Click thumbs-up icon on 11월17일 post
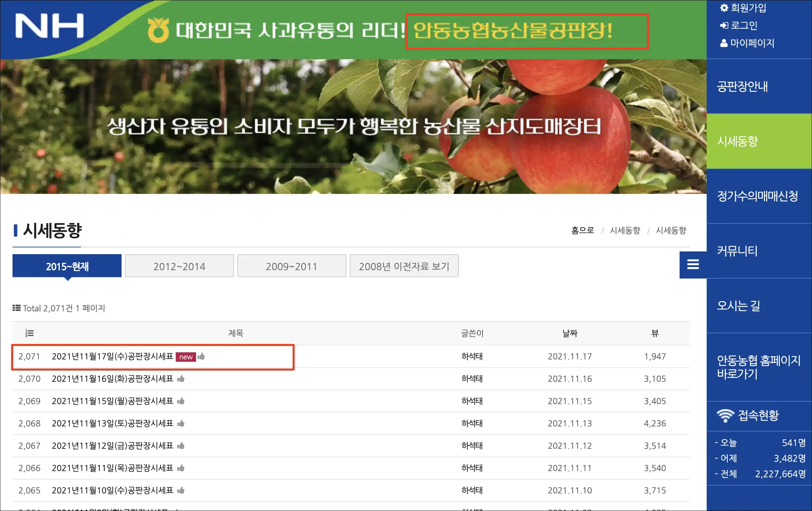 coord(201,356)
